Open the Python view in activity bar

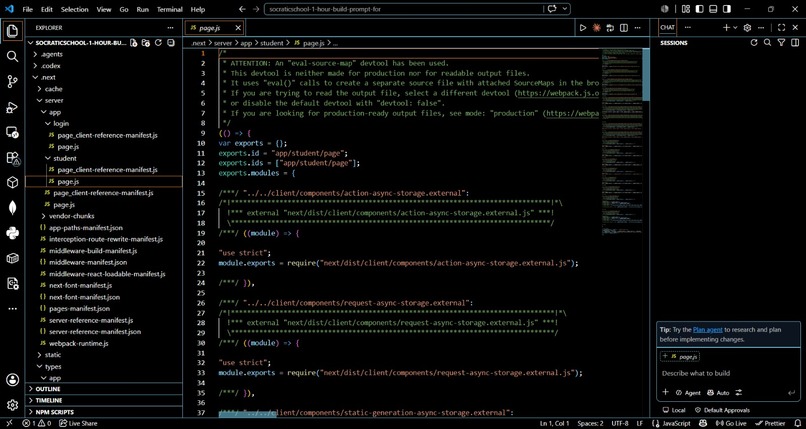(x=12, y=233)
